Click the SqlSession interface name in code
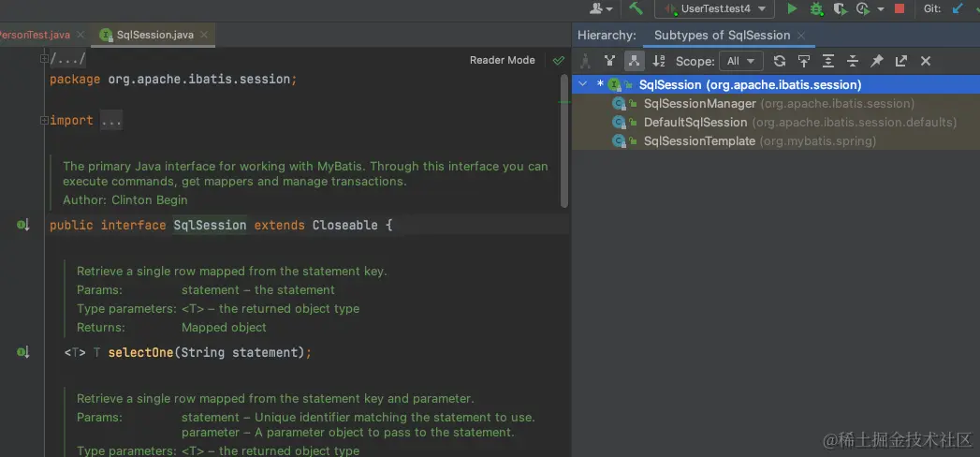 pyautogui.click(x=210, y=225)
